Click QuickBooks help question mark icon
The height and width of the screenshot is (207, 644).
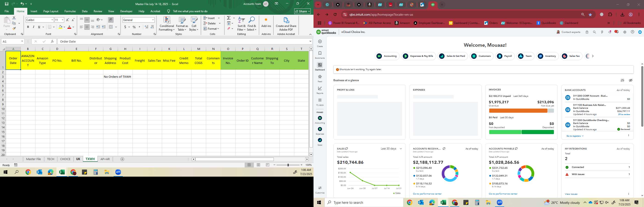coord(633,32)
